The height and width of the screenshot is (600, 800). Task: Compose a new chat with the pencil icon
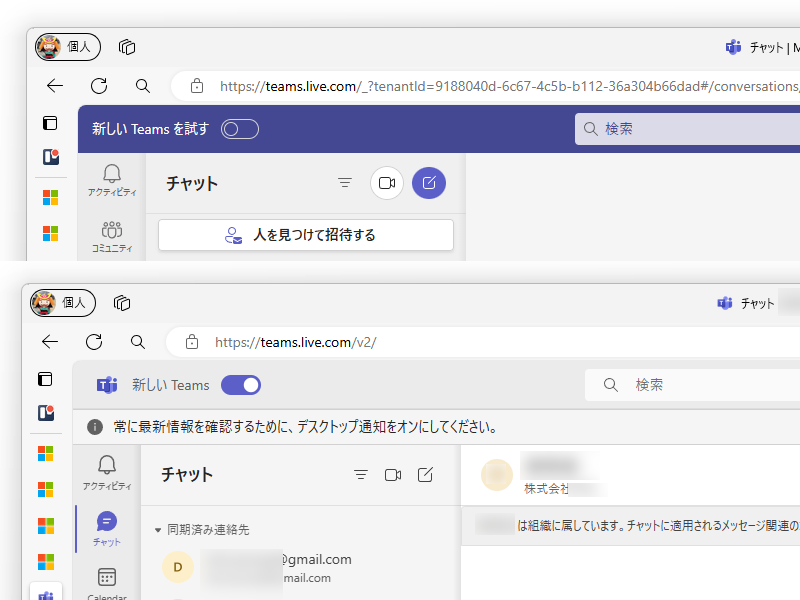429,183
